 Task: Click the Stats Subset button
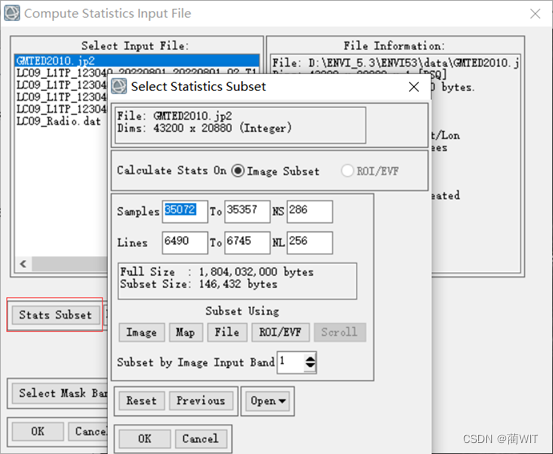[x=55, y=315]
